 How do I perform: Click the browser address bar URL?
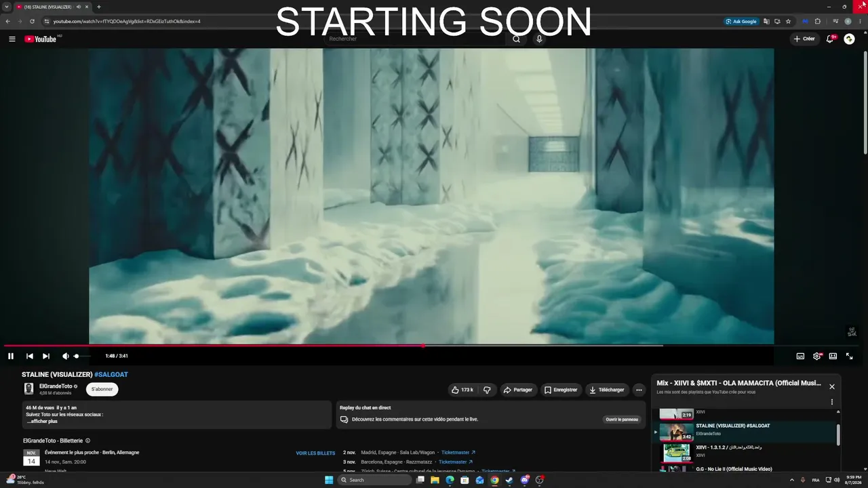[127, 21]
